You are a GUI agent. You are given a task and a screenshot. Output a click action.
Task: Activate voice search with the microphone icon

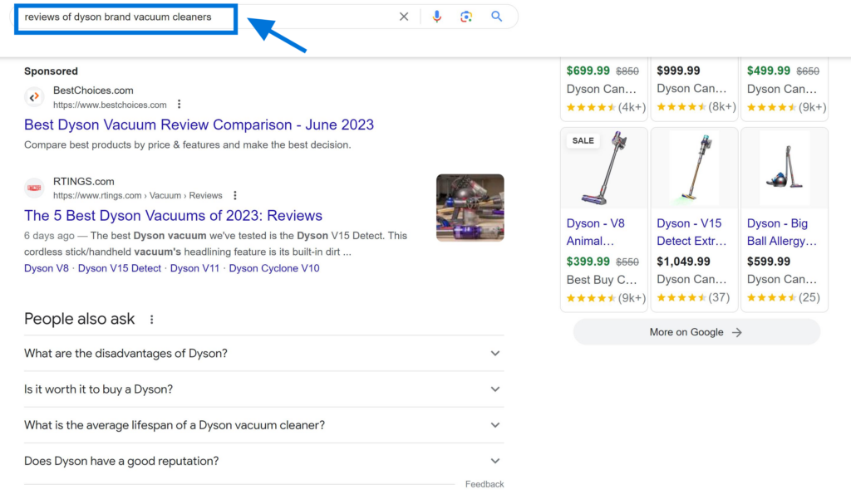437,16
